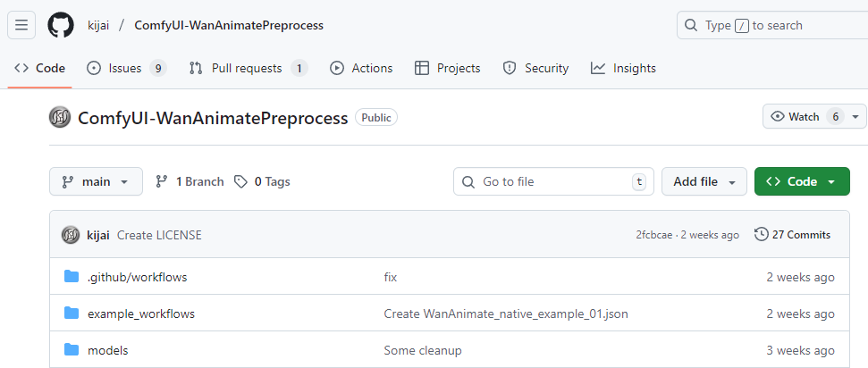868x368 pixels.
Task: Open the Actions tab
Action: pyautogui.click(x=361, y=68)
